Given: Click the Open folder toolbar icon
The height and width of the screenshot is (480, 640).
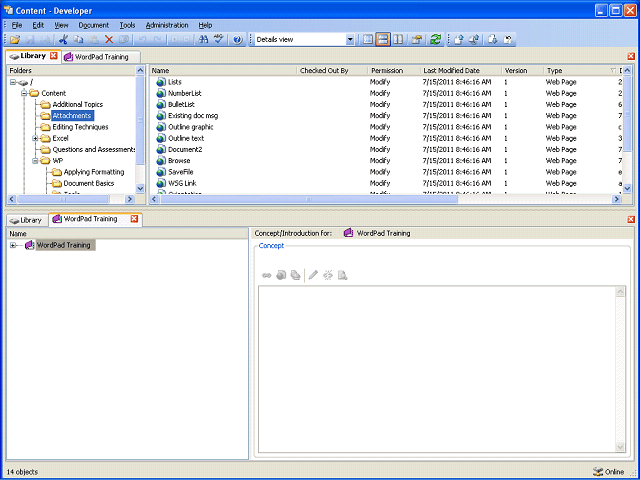Looking at the screenshot, I should [x=15, y=40].
